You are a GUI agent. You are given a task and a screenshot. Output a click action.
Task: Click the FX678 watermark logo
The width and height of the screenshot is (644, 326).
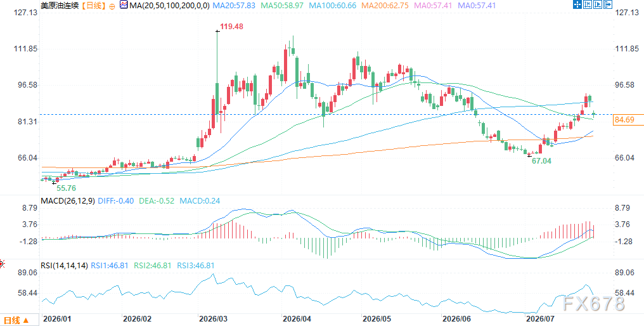(593, 303)
